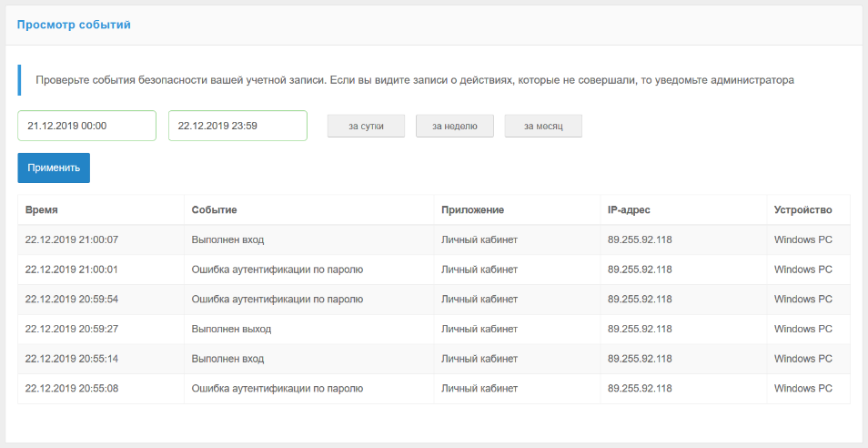Click "Windows PC" in the 20:55:08 row

pyautogui.click(x=802, y=388)
